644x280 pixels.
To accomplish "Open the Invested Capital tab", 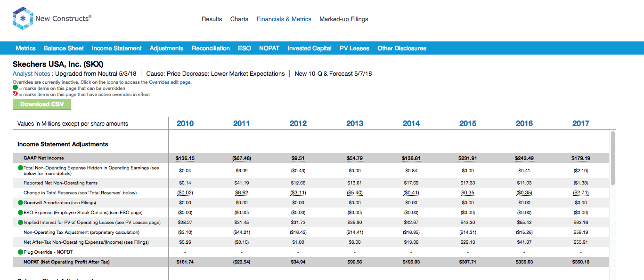I will tap(310, 48).
